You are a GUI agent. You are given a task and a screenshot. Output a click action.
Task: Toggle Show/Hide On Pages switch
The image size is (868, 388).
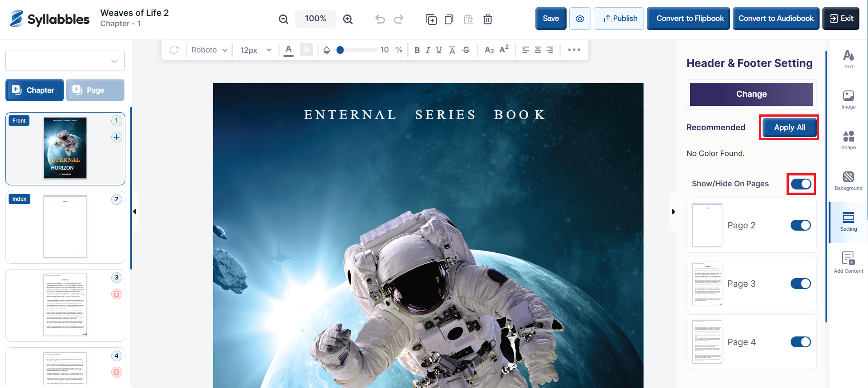801,184
